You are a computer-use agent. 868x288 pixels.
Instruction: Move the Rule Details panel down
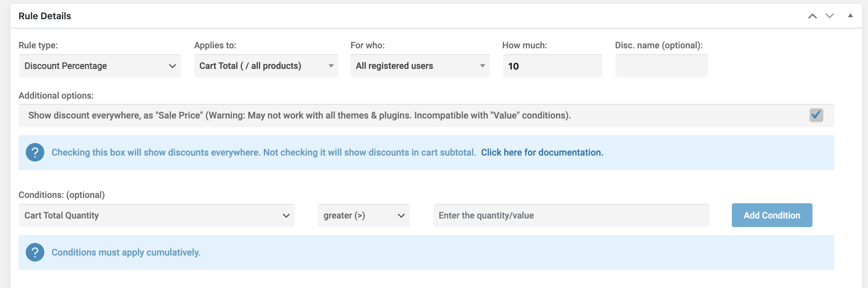click(x=829, y=16)
